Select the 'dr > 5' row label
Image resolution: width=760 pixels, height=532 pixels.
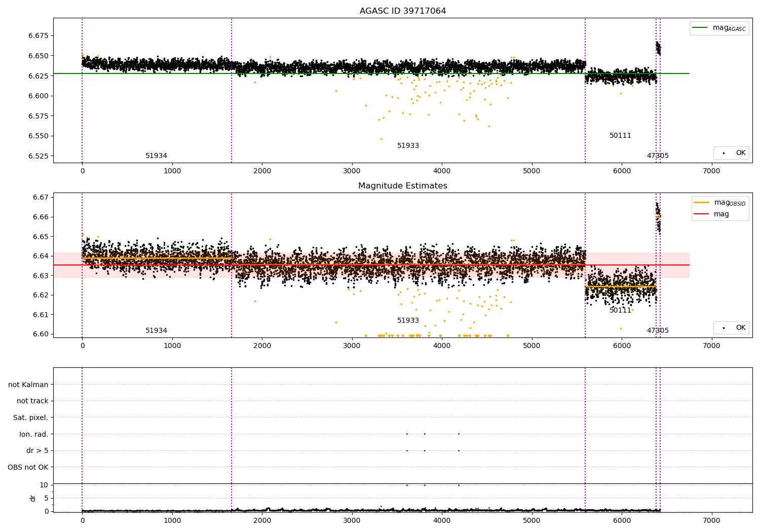click(x=37, y=451)
